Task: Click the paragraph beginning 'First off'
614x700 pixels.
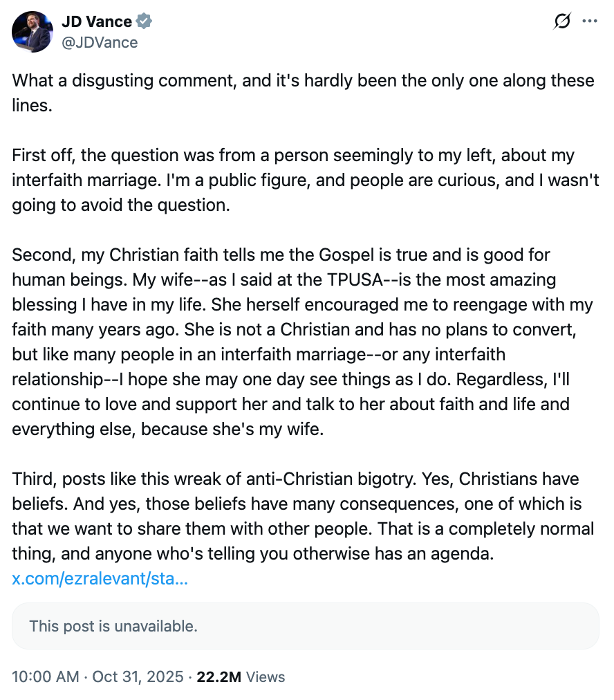Action: click(x=305, y=180)
